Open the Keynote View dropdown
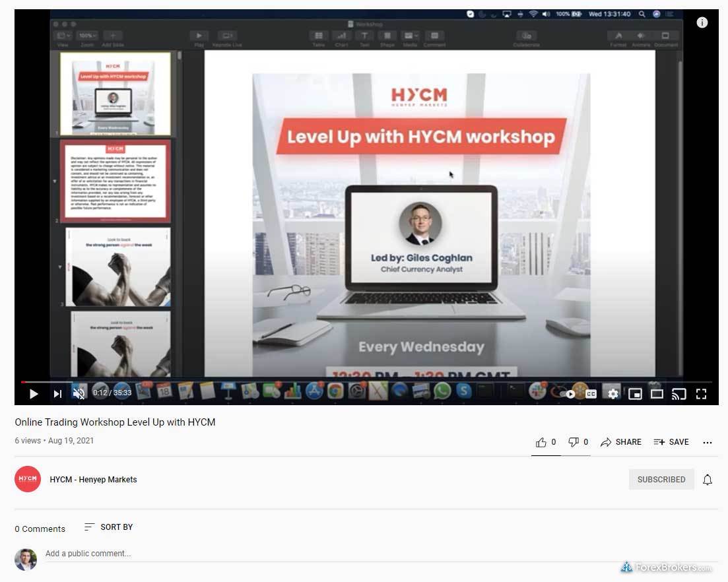 coord(63,36)
